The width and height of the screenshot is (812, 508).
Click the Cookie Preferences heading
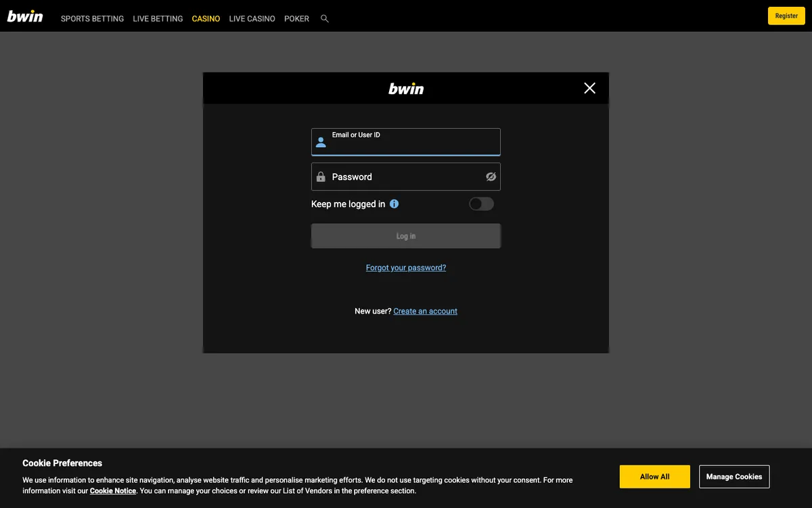coord(62,463)
